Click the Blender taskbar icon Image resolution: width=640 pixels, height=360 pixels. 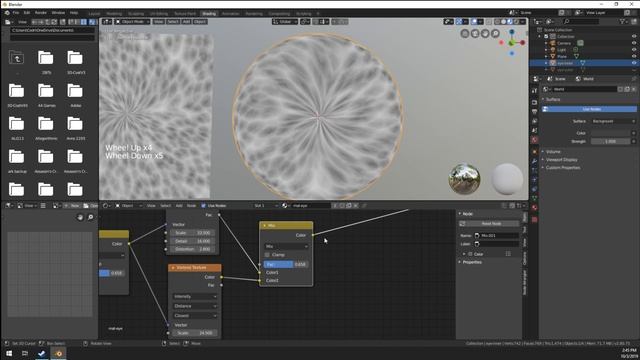tap(58, 353)
